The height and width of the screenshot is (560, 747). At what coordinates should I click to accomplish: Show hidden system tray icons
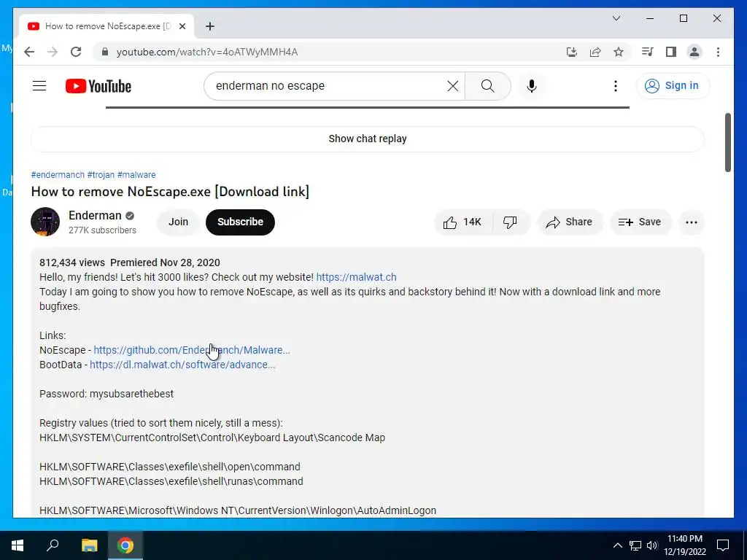[x=617, y=545]
